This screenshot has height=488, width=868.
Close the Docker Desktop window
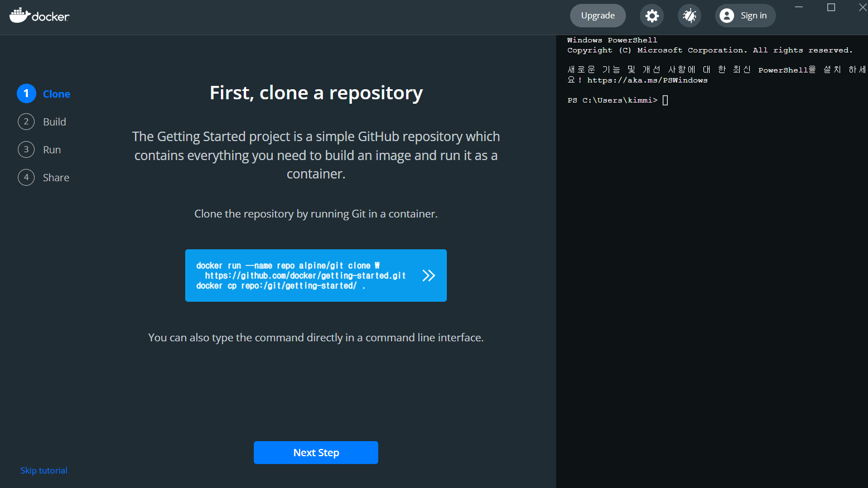point(862,7)
